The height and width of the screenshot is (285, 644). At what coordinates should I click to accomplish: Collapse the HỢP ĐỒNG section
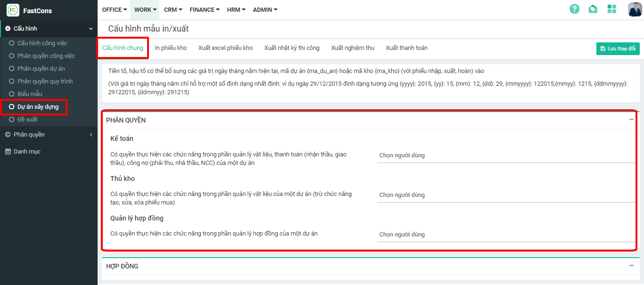pyautogui.click(x=631, y=266)
